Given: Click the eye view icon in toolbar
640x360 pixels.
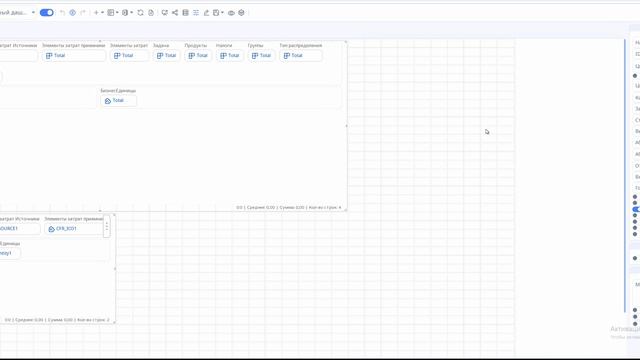Looking at the screenshot, I should (231, 13).
